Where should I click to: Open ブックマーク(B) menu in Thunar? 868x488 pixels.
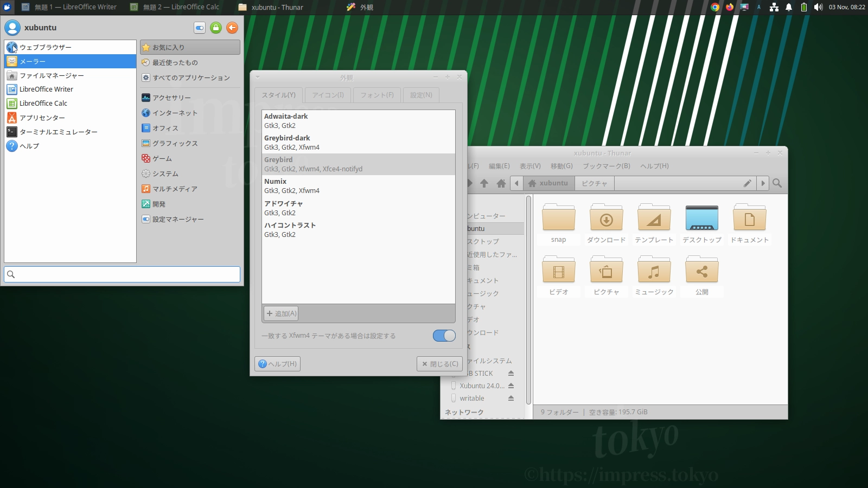(x=607, y=166)
